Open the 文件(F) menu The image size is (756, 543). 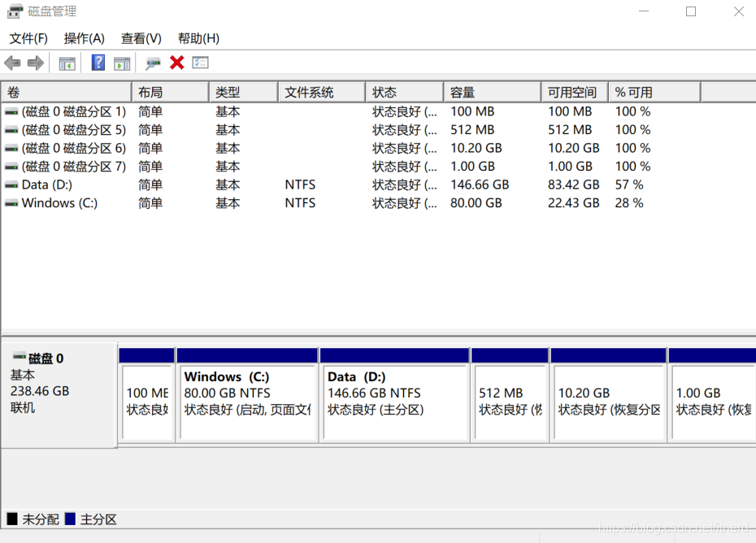(x=28, y=38)
